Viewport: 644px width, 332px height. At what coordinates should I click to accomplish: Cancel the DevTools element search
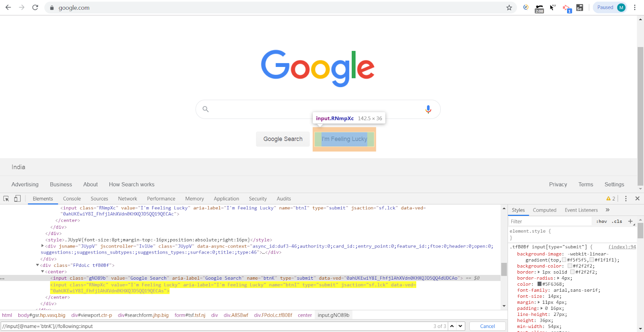[487, 326]
